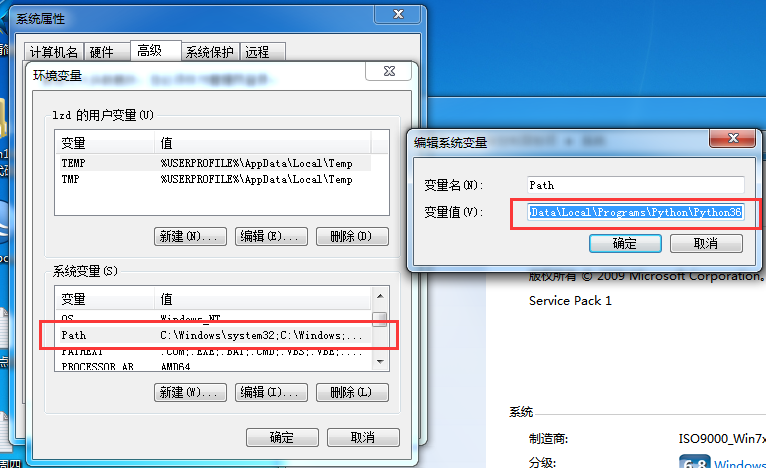Screen dimensions: 766x468
Task: Close the Environment Variables dialog
Action: (389, 71)
